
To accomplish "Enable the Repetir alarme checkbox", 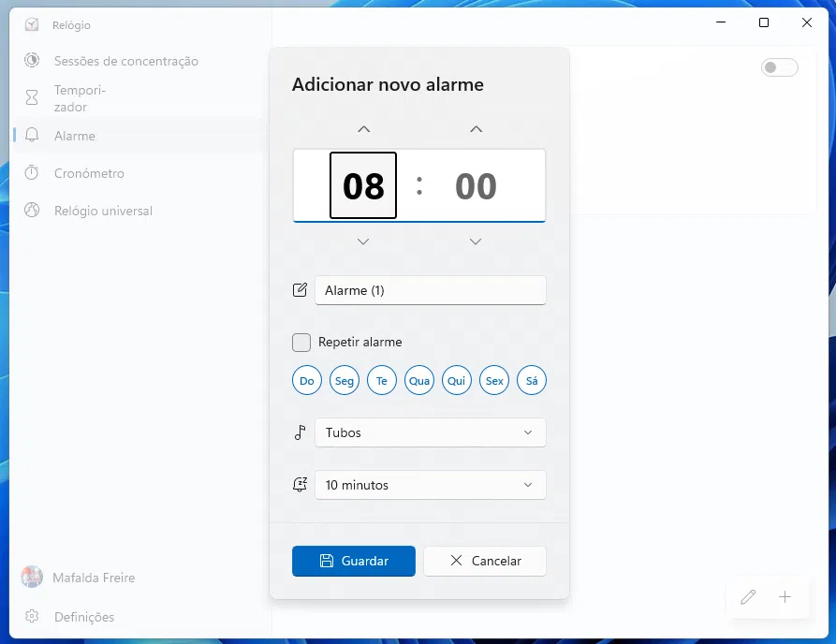I will (301, 343).
